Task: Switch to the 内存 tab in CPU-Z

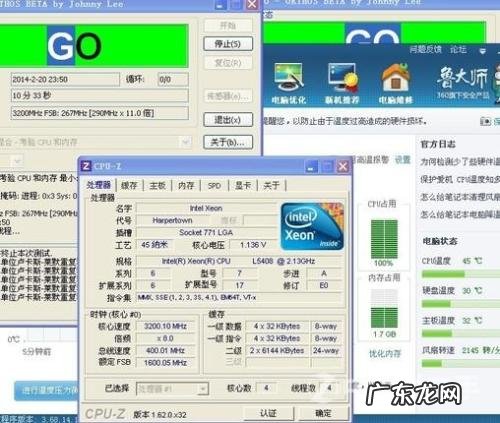Action: pos(186,185)
